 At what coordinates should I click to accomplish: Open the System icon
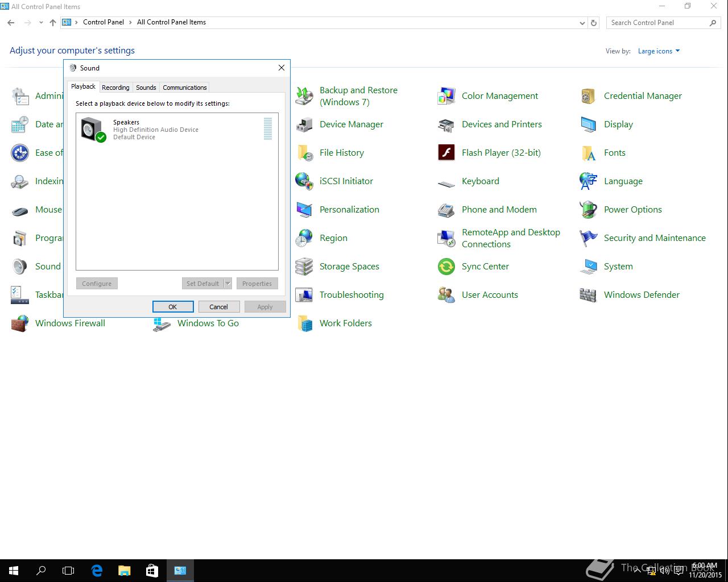(x=589, y=267)
